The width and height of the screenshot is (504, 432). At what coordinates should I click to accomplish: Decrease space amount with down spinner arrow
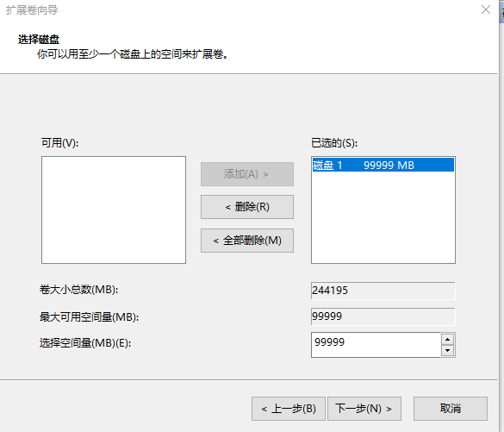coord(447,351)
